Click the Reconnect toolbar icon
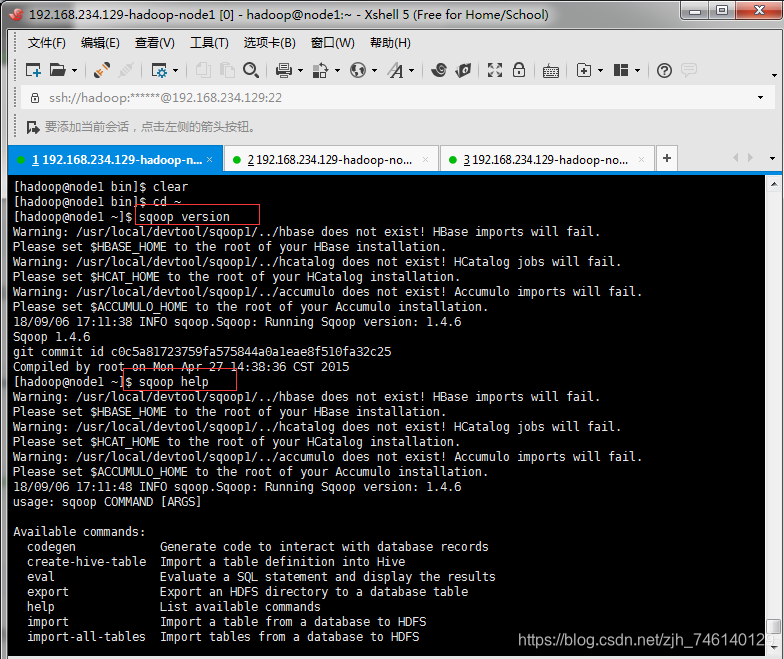Screen dimensions: 784x659 point(126,70)
